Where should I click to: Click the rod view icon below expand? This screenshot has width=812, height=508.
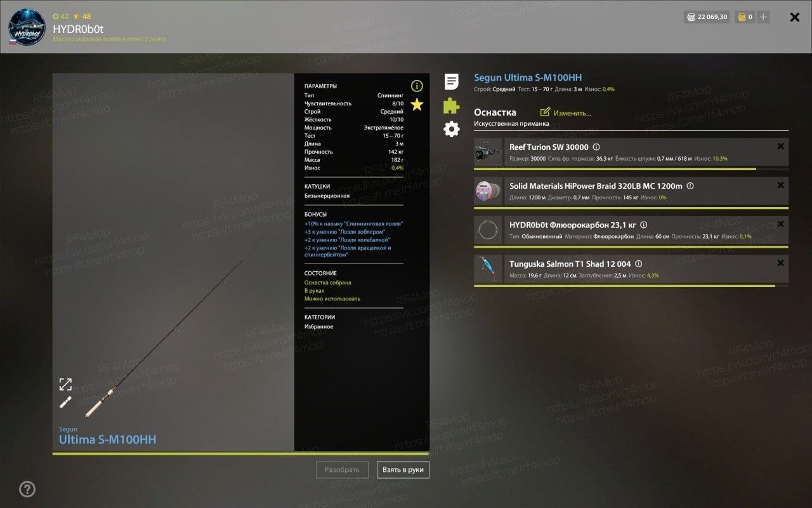65,402
